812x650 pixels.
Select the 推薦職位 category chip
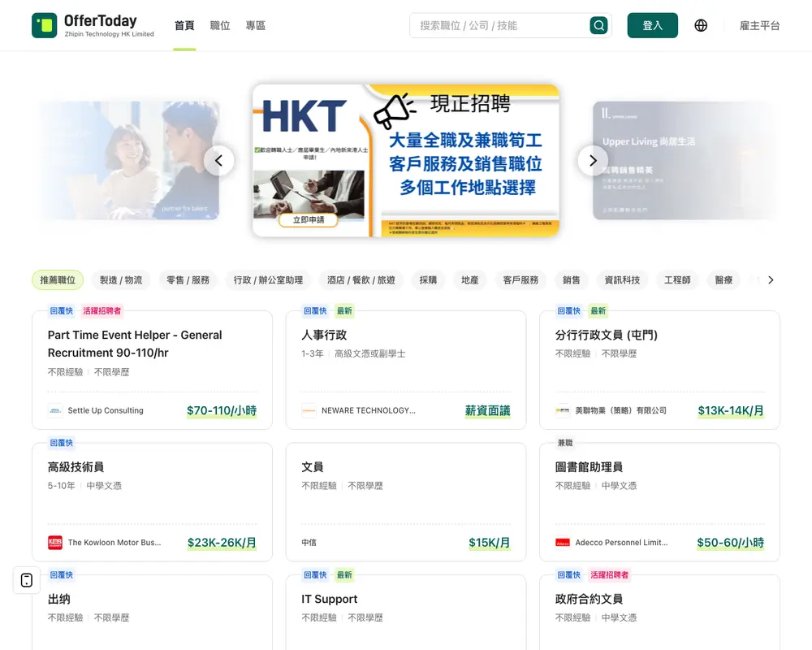(x=58, y=279)
